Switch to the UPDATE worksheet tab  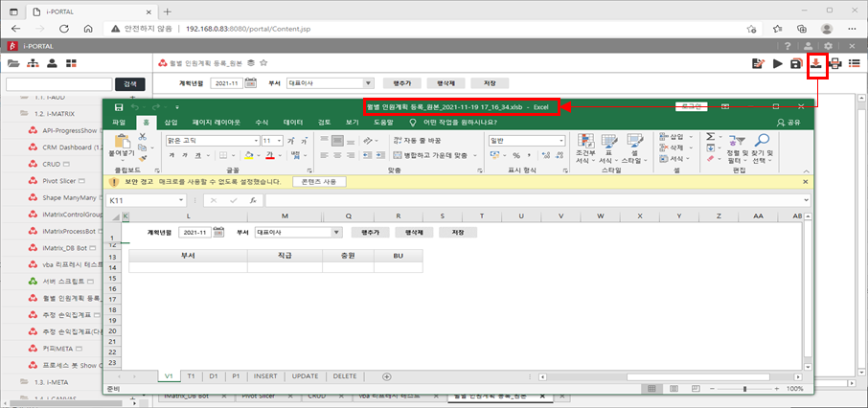(305, 376)
